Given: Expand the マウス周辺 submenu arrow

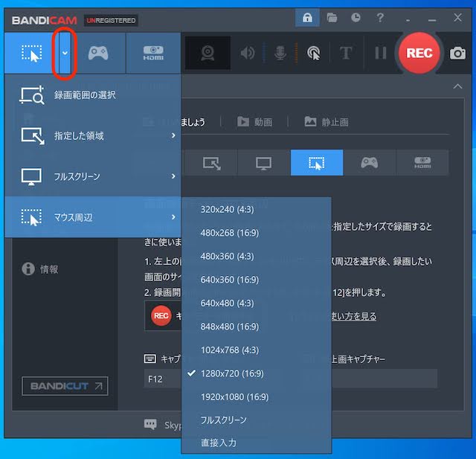Looking at the screenshot, I should 173,217.
